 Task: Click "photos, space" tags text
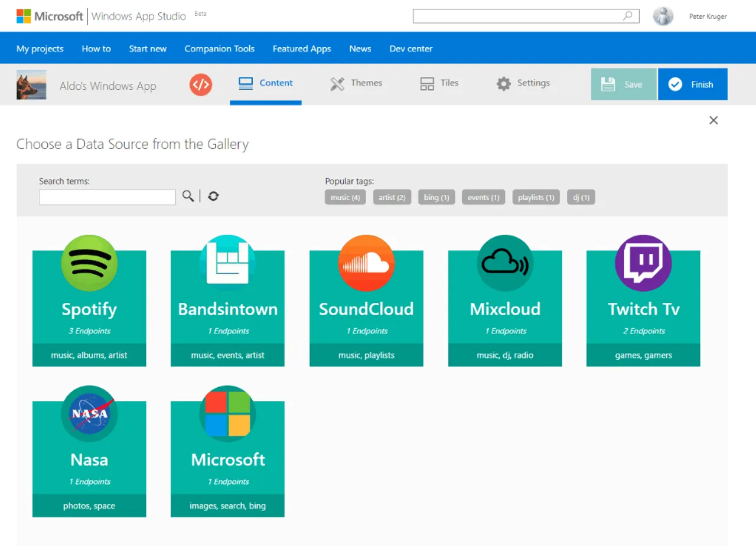coord(89,506)
